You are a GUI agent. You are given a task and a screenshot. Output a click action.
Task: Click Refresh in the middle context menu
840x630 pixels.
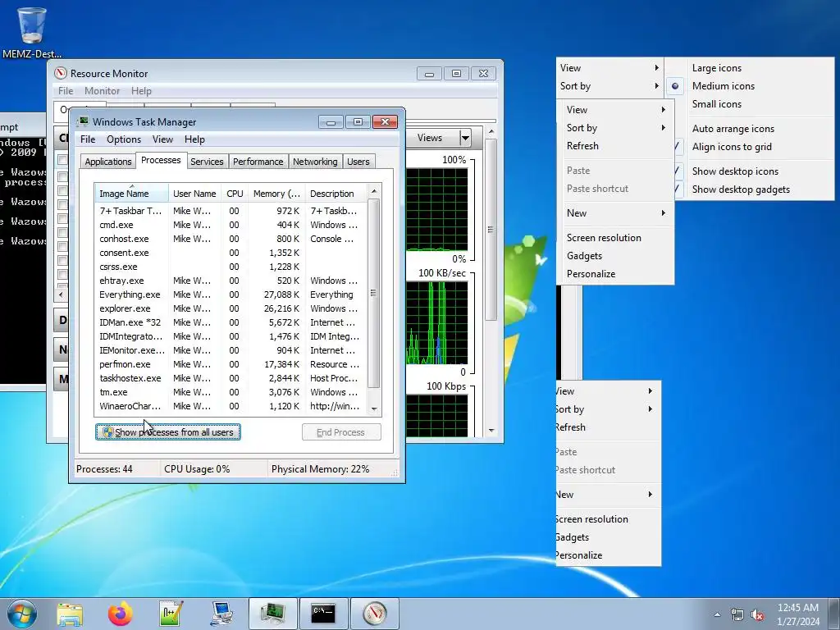point(616,146)
